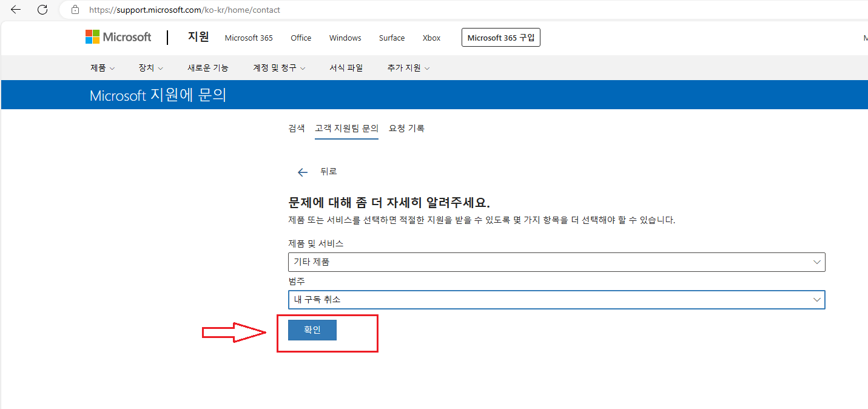Click the 뒤로 back link
868x409 pixels.
(329, 172)
